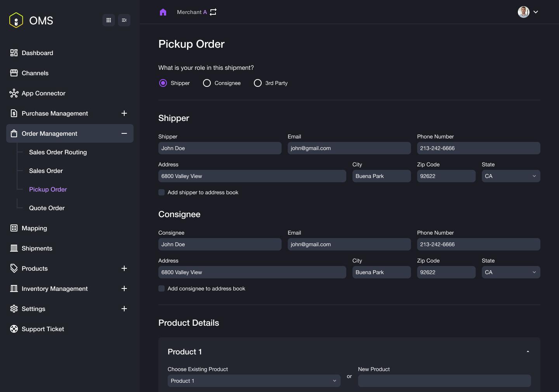Open the Shipper State dropdown

[511, 176]
